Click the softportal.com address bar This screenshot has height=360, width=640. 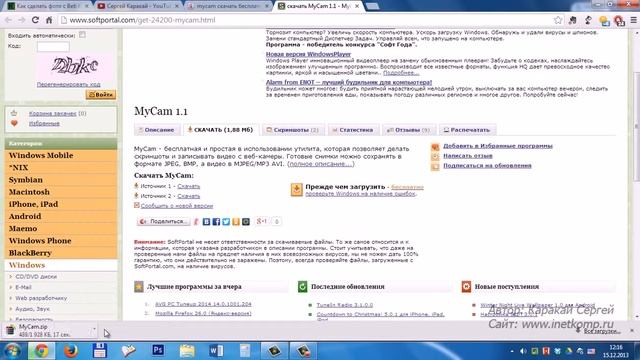click(x=306, y=20)
